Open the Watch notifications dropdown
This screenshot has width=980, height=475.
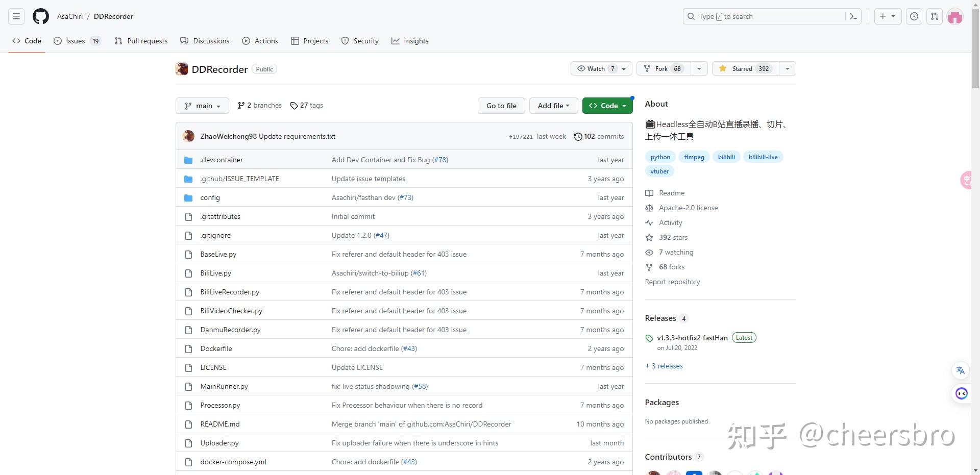point(601,68)
